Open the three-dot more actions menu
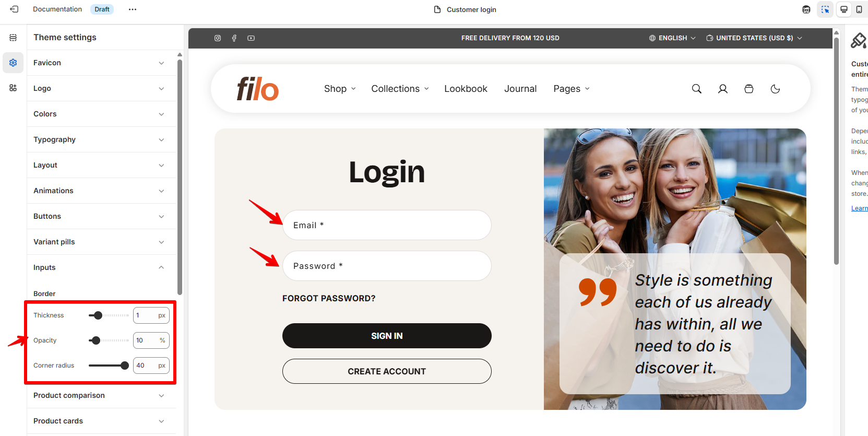 coord(133,9)
